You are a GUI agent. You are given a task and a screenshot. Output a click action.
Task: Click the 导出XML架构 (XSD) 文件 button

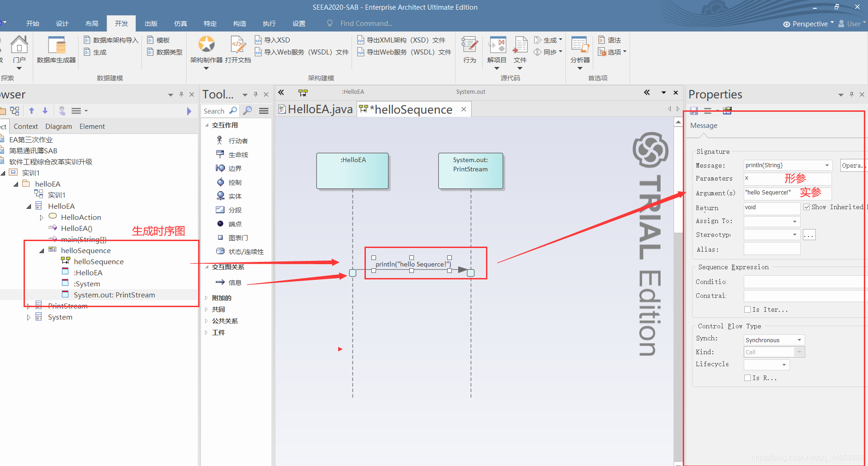(401, 40)
